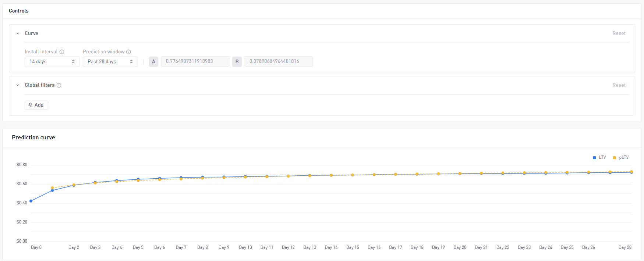Reset the Curve settings
The width and height of the screenshot is (644, 261).
pyautogui.click(x=619, y=33)
